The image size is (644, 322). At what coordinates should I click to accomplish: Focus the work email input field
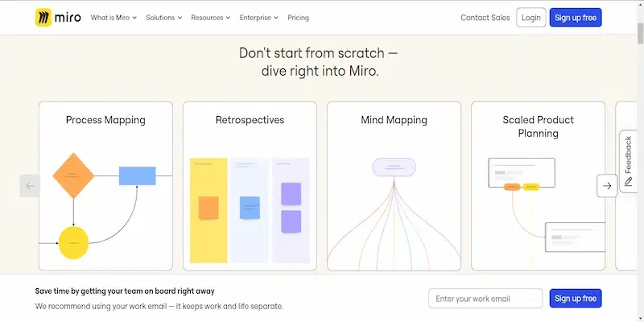click(485, 299)
